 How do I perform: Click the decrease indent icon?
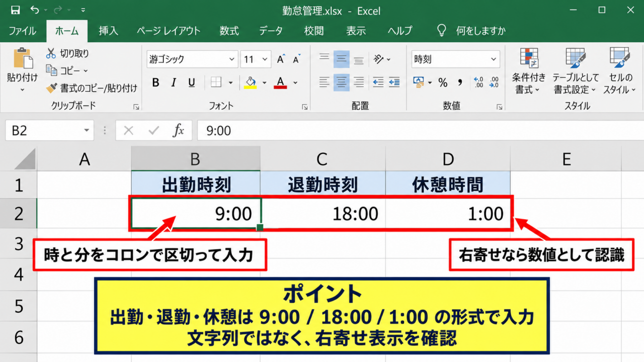[x=378, y=82]
